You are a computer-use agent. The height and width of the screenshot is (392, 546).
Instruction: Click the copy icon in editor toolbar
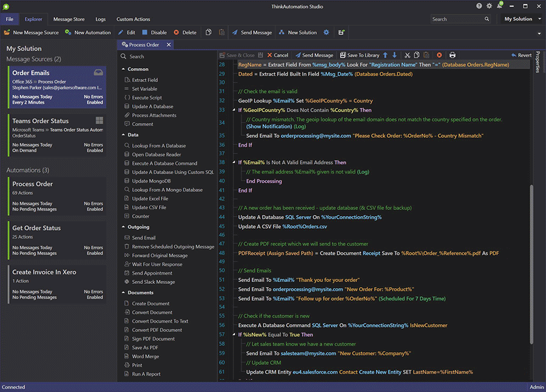click(417, 55)
